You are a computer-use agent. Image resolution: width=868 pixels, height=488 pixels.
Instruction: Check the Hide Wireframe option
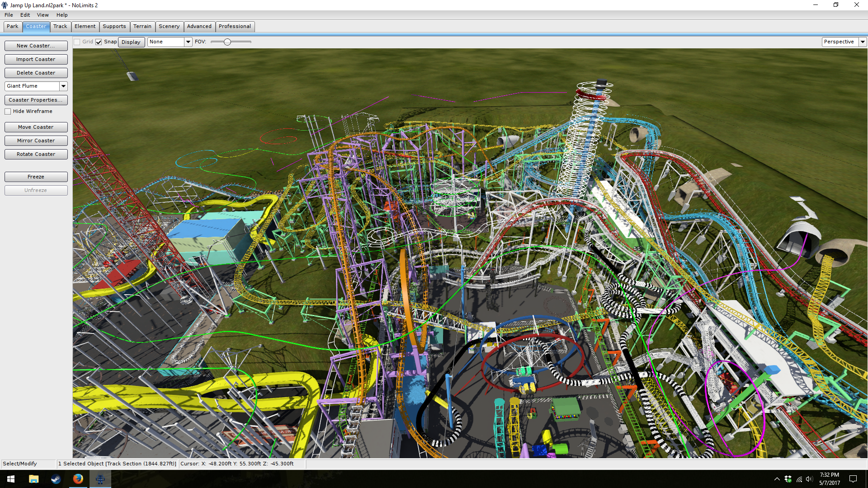point(8,112)
